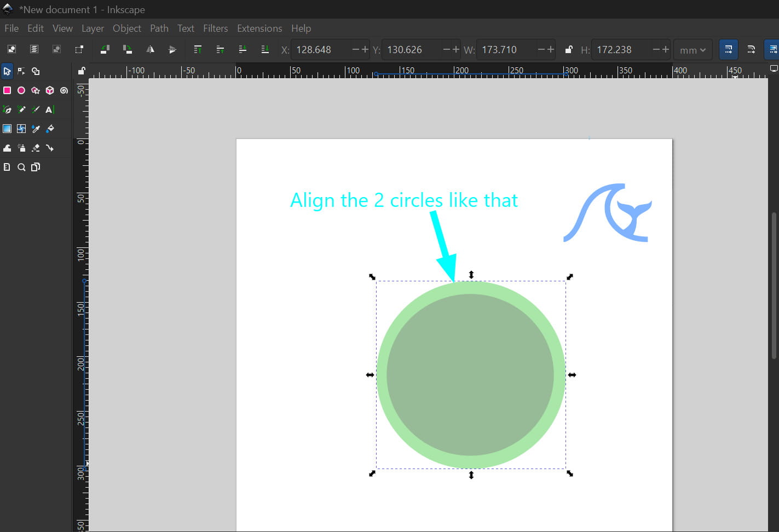Open the Layer menu

coord(93,28)
